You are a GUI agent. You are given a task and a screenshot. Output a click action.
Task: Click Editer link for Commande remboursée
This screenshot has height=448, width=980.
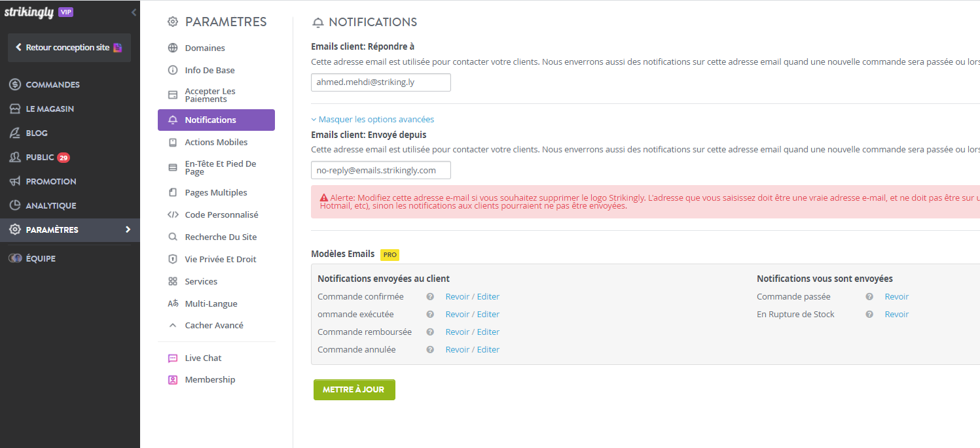pos(488,332)
